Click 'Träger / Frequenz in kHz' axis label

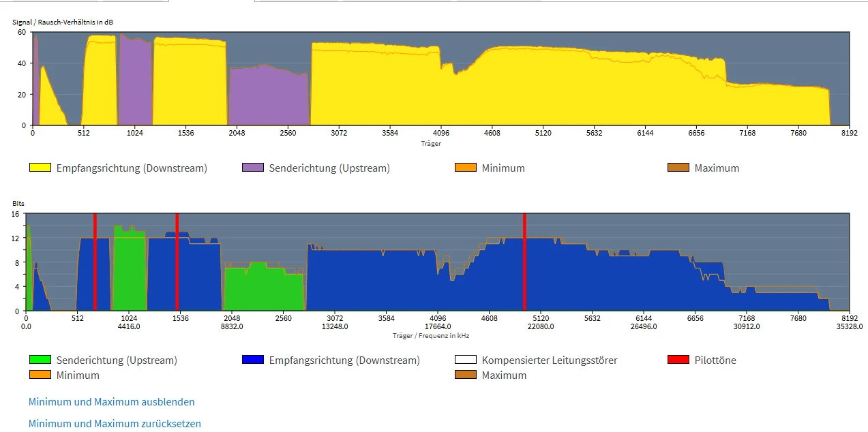point(431,335)
